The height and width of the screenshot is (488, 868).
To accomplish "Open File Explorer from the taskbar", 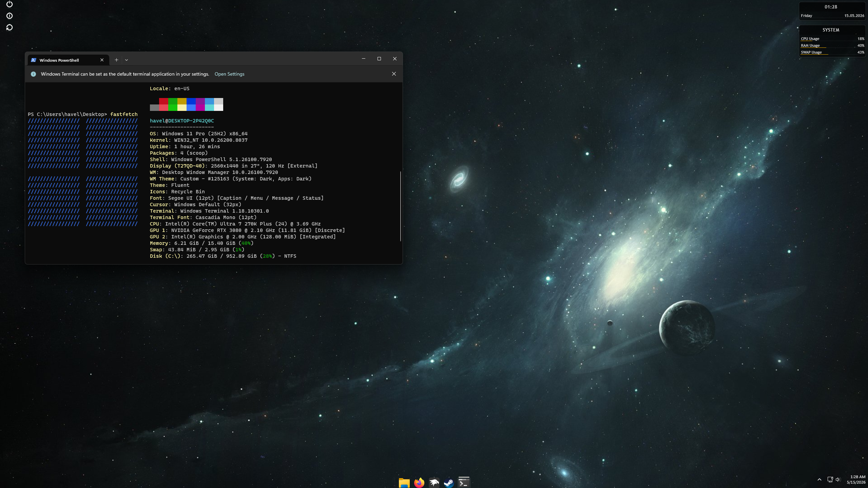I will (404, 482).
